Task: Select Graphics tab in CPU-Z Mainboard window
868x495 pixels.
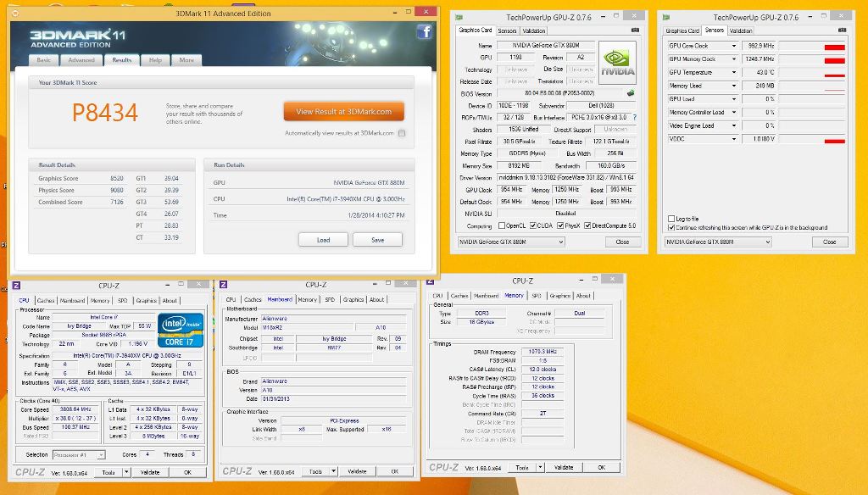Action: pyautogui.click(x=353, y=299)
